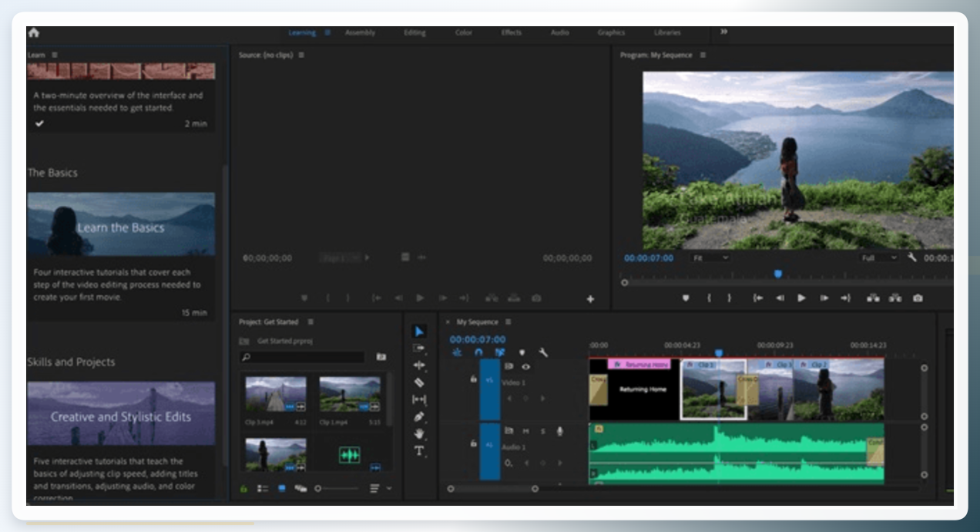Toggle Snap magnet in the timeline

(478, 352)
